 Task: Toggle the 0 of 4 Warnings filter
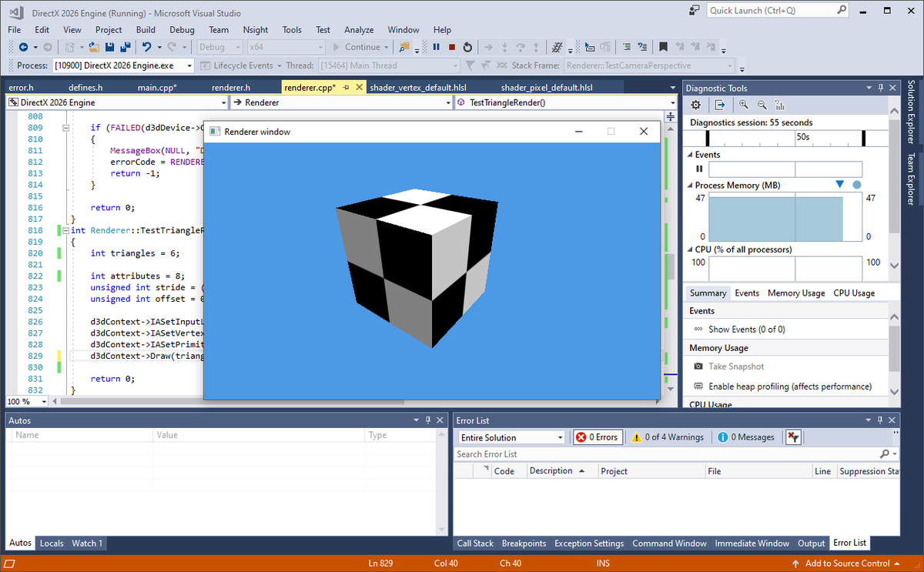tap(667, 437)
